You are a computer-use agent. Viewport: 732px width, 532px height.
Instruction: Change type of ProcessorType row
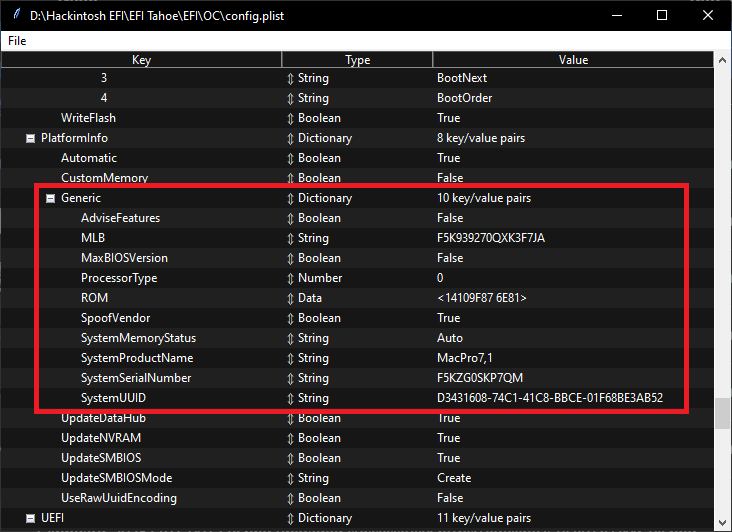pyautogui.click(x=290, y=279)
